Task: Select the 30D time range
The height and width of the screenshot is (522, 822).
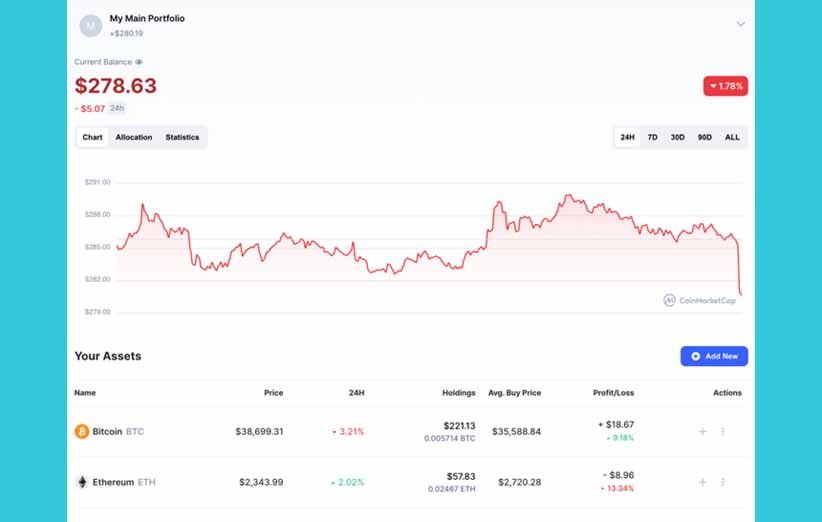Action: (678, 137)
